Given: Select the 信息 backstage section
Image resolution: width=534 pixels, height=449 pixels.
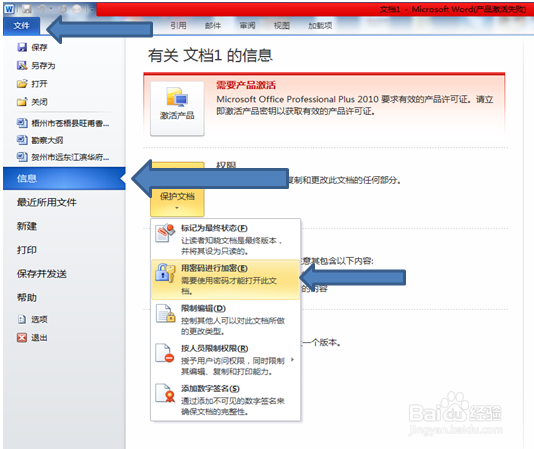Looking at the screenshot, I should tap(64, 178).
